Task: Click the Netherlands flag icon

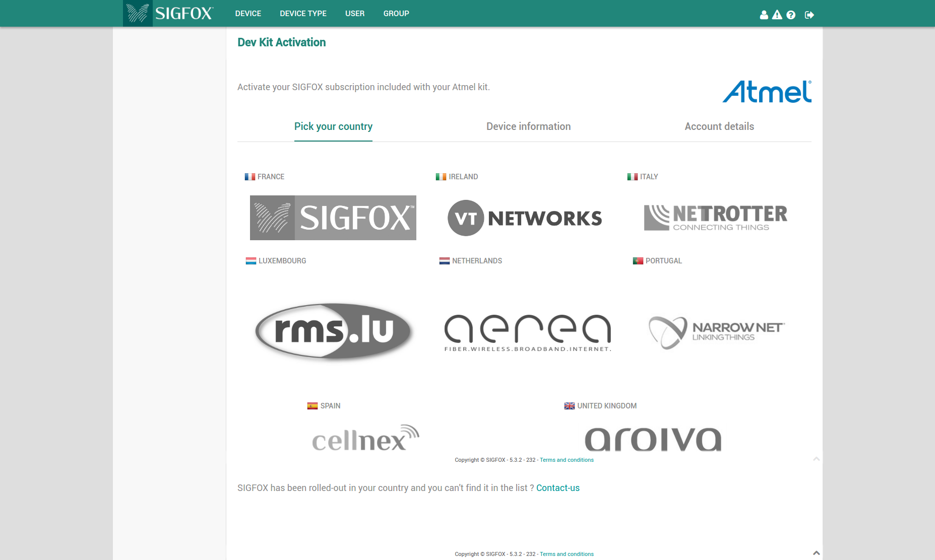Action: tap(445, 261)
